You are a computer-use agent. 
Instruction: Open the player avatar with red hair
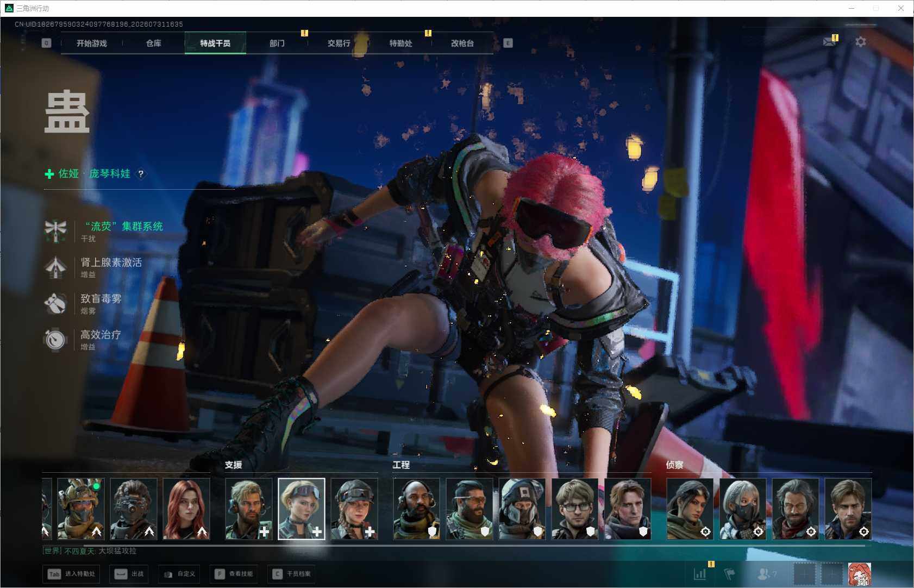pyautogui.click(x=860, y=574)
